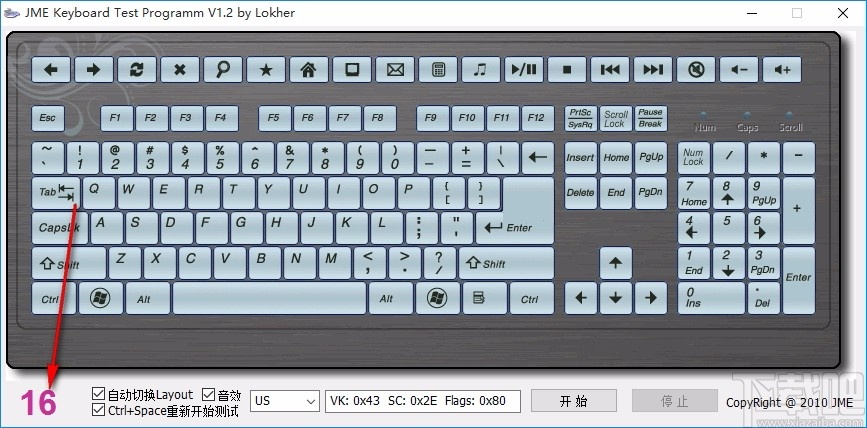Click the browser Back media key

pyautogui.click(x=51, y=70)
